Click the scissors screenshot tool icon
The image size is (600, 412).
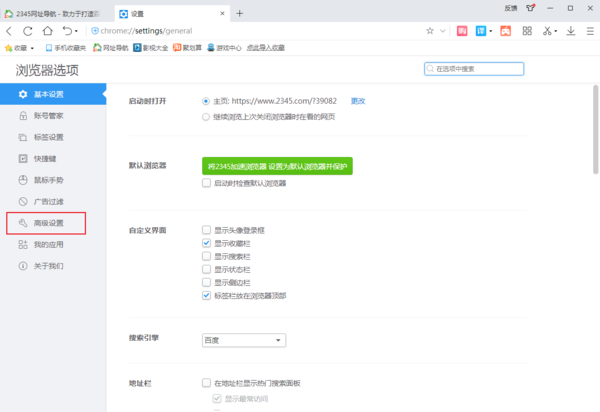coord(548,31)
